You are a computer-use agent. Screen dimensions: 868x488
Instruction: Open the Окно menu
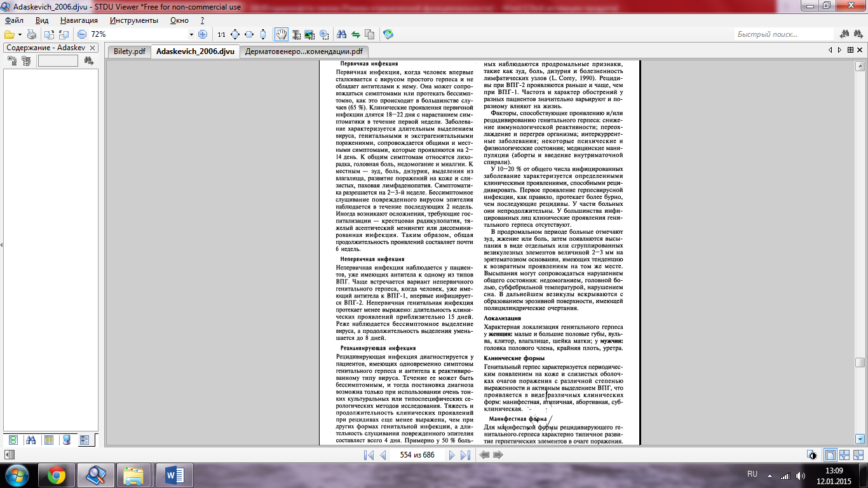(180, 20)
